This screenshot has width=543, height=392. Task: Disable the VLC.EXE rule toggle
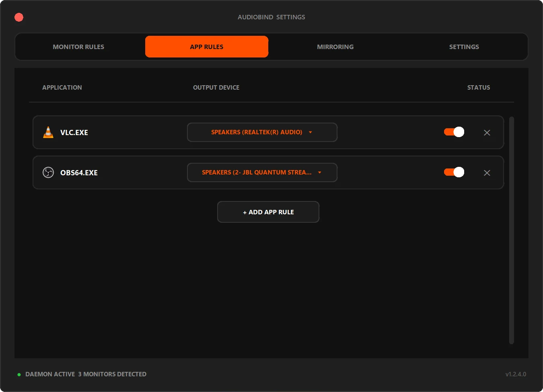click(x=454, y=132)
